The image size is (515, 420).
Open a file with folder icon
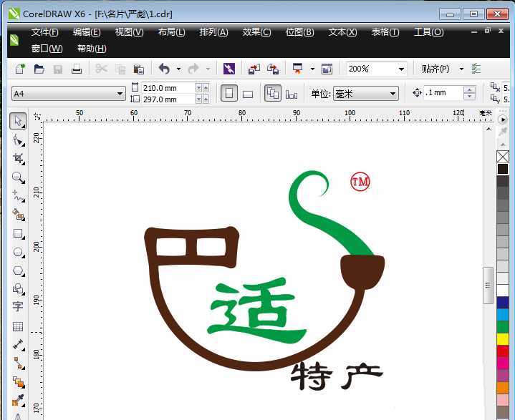tap(39, 69)
